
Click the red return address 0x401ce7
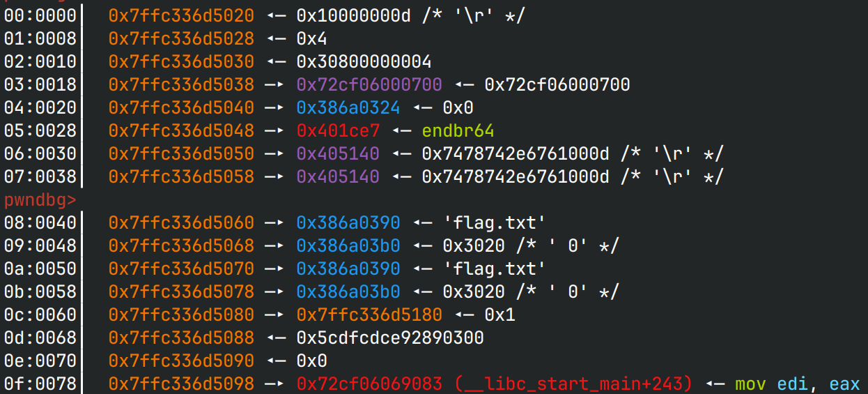338,130
